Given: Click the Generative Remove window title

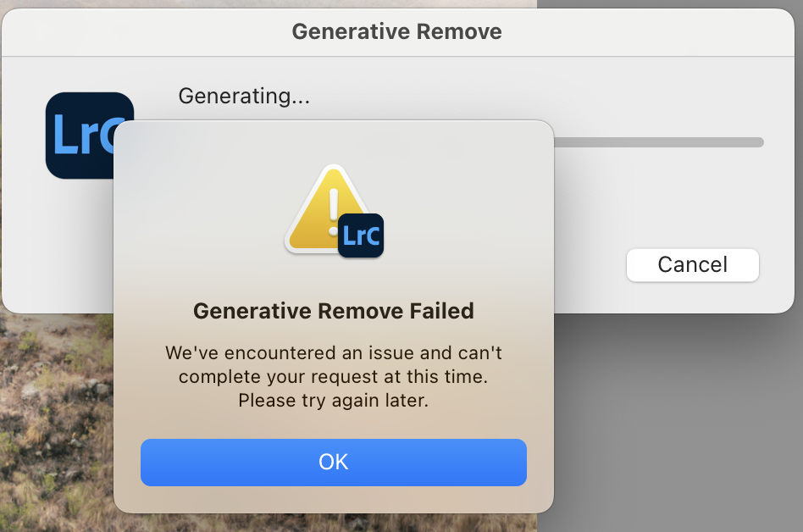Looking at the screenshot, I should click(396, 32).
